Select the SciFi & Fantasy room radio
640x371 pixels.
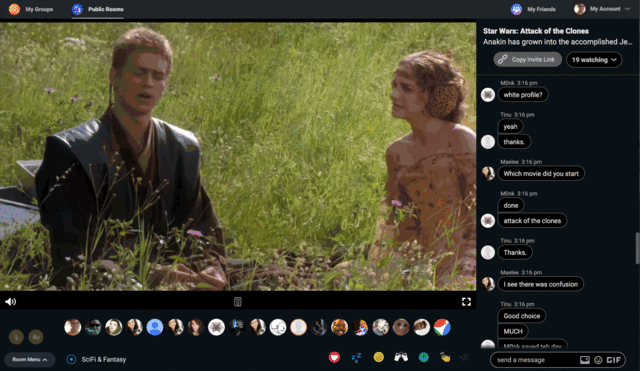click(x=71, y=359)
